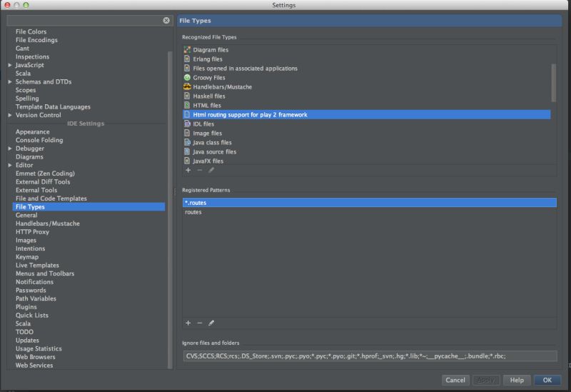571x392 pixels.
Task: Click the HTML files icon
Action: click(x=187, y=105)
